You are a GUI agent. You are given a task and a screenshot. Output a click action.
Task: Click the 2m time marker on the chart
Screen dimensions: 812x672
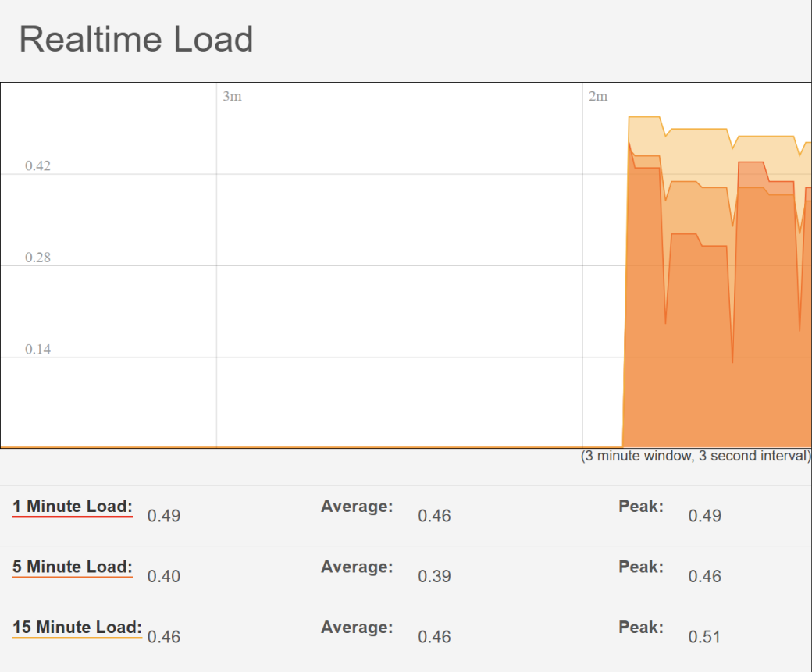pos(597,96)
